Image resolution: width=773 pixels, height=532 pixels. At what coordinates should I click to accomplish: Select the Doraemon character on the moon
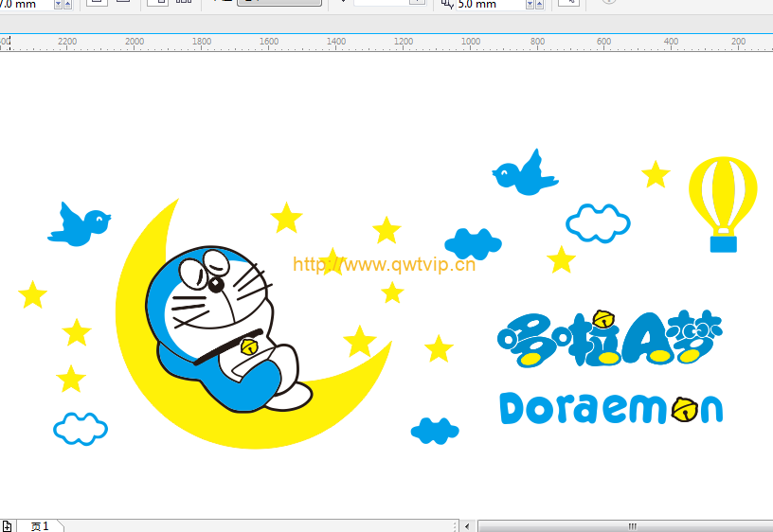point(228,328)
